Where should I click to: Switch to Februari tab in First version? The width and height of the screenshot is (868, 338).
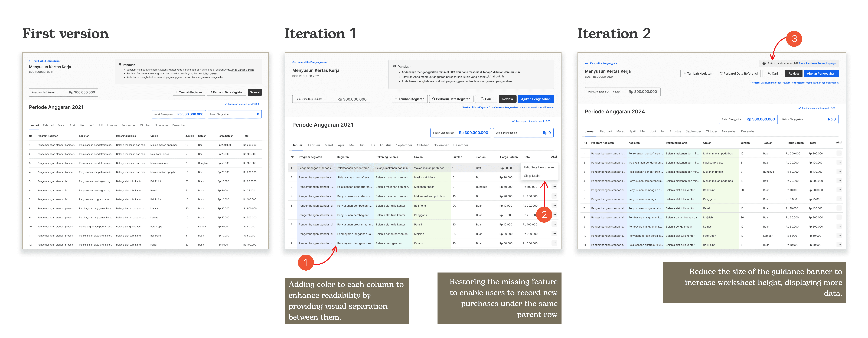(48, 125)
